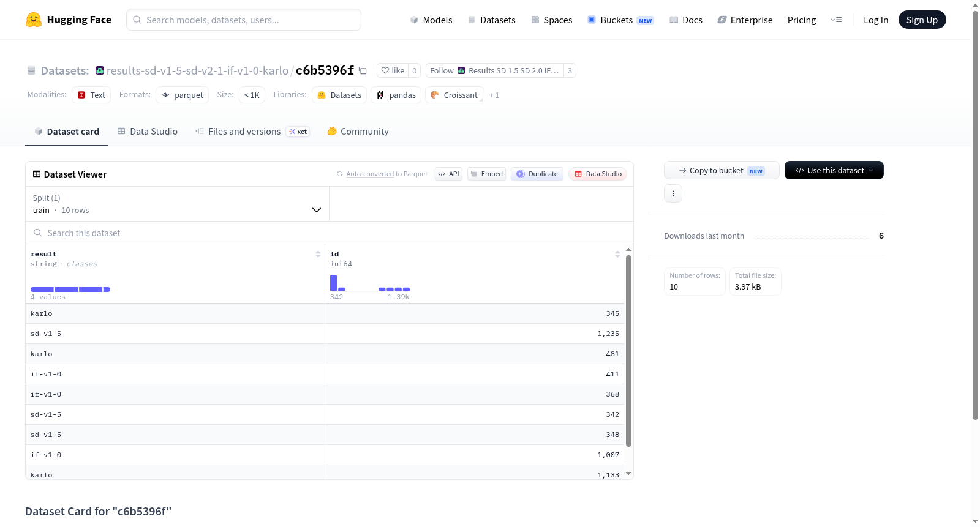Click the Datasets breadcrumb label

(65, 70)
